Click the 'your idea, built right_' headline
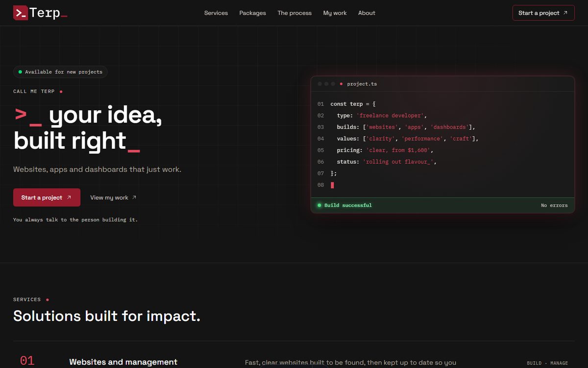588x368 pixels. 88,128
